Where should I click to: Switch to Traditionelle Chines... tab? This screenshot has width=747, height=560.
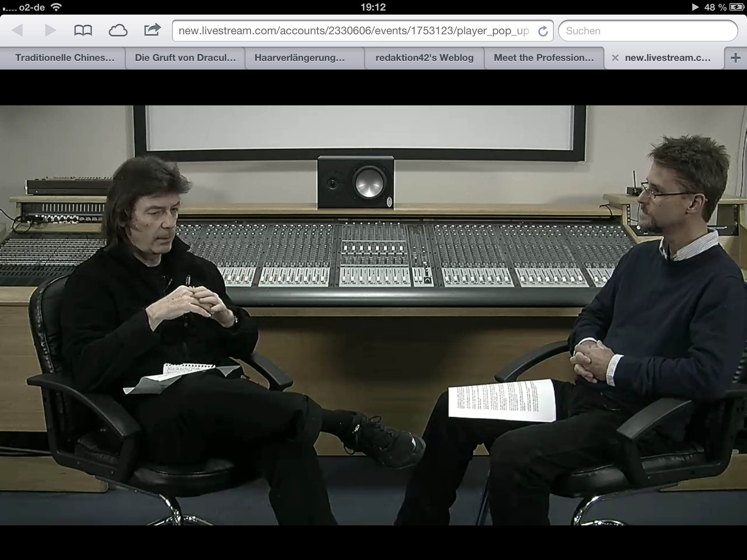point(65,58)
